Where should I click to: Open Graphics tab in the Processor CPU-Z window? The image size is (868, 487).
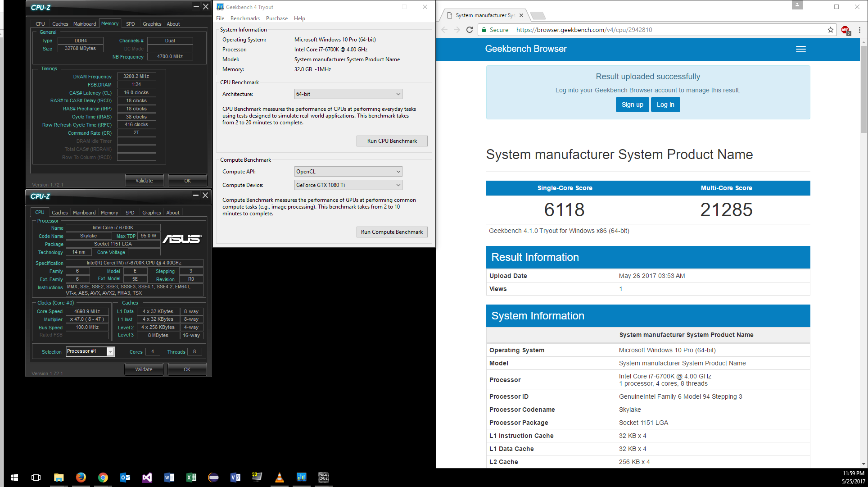tap(152, 213)
